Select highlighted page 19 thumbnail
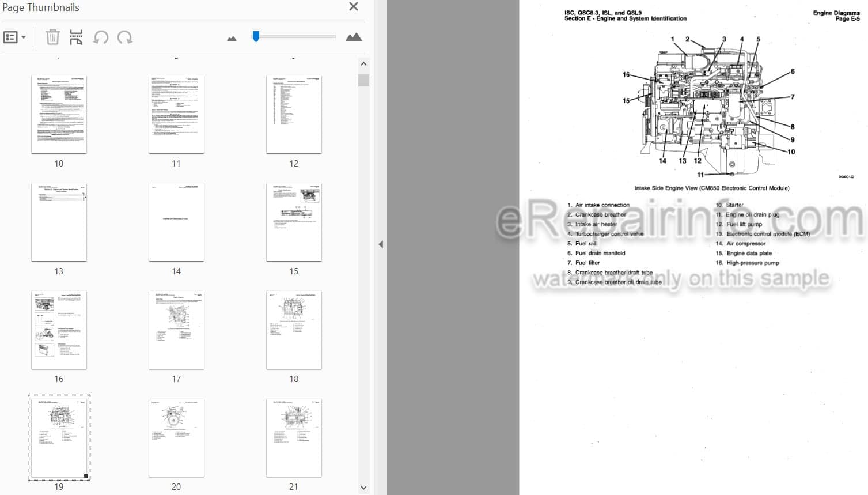868x495 pixels. 59,437
